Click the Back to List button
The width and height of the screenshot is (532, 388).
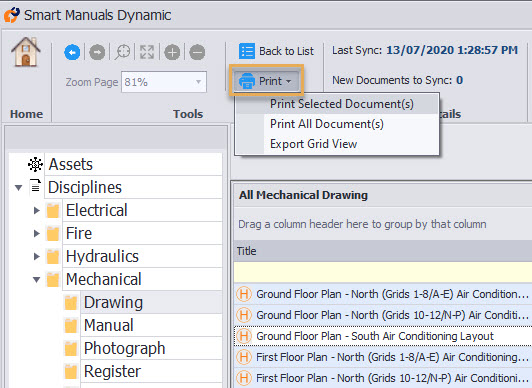[276, 51]
